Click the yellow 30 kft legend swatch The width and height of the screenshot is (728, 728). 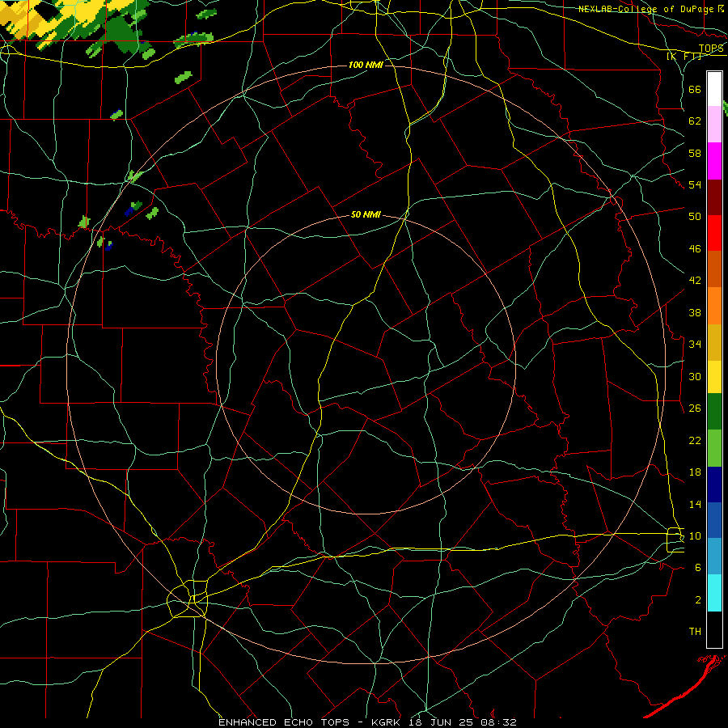[714, 377]
